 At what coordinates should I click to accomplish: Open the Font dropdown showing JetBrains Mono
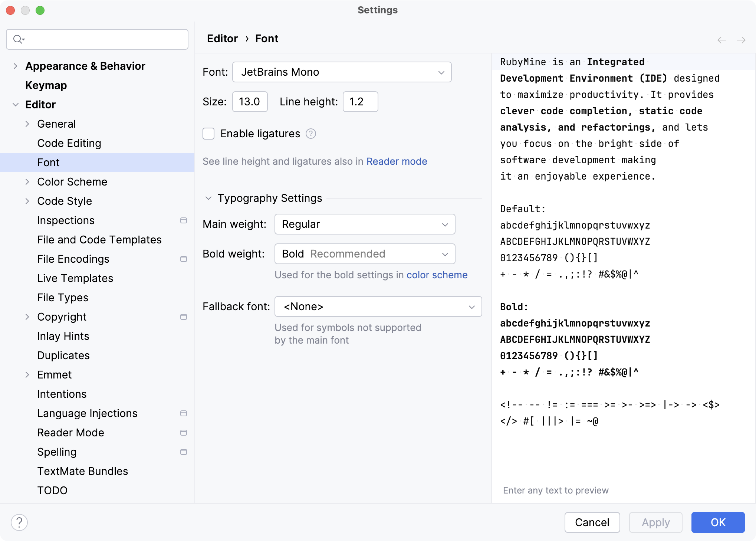click(x=341, y=72)
